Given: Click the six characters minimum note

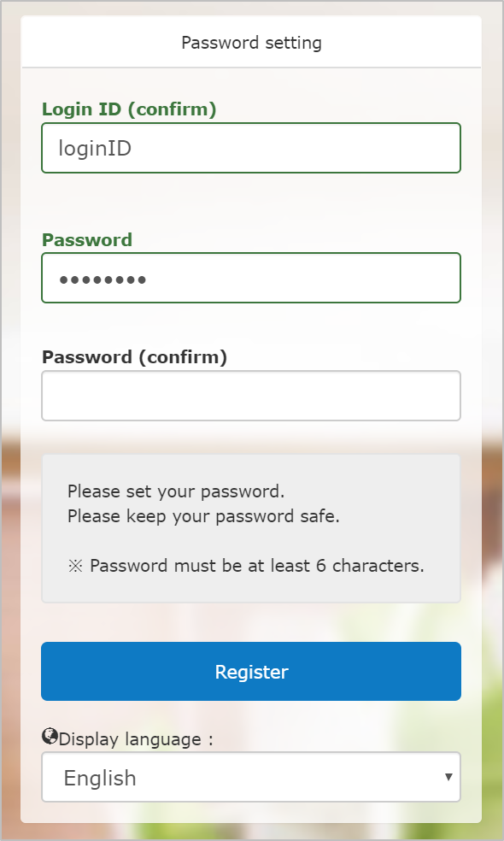Looking at the screenshot, I should click(x=257, y=566).
